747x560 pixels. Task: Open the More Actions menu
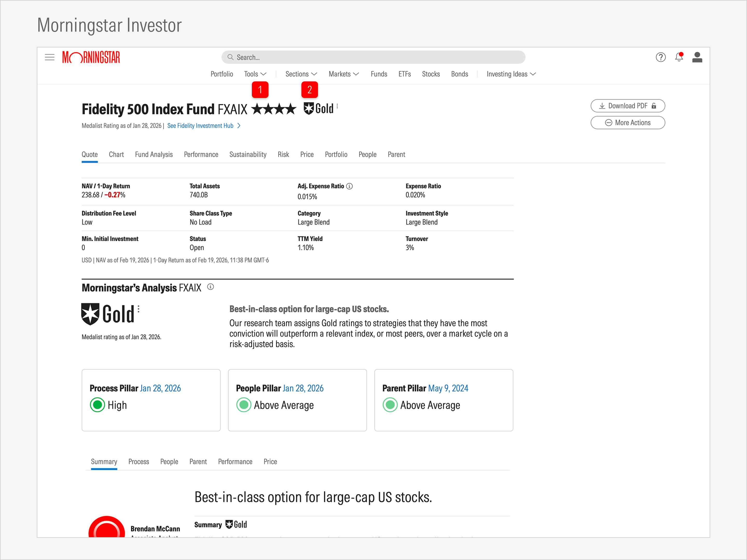[628, 123]
